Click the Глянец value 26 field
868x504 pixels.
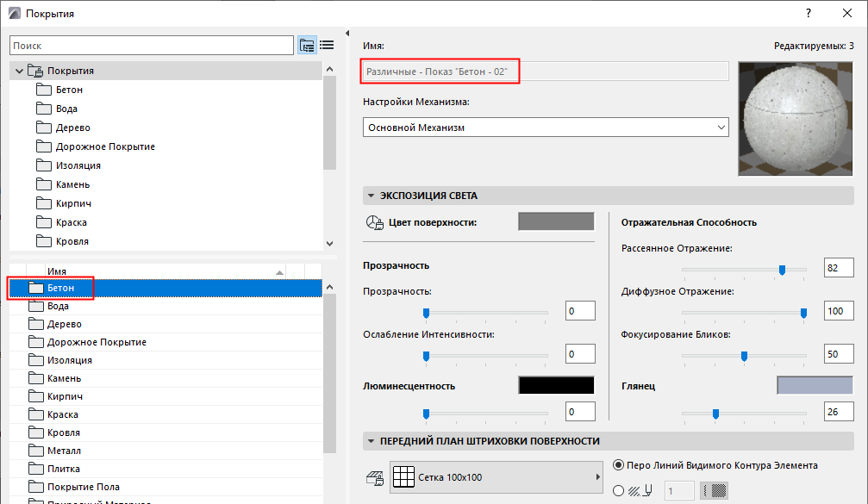coord(839,412)
